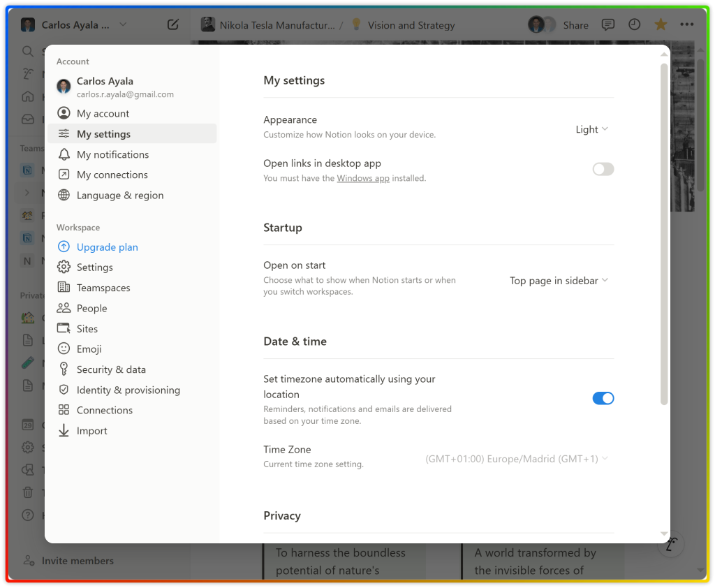Open the Top page in sidebar dropdown
715x588 pixels.
coord(559,281)
